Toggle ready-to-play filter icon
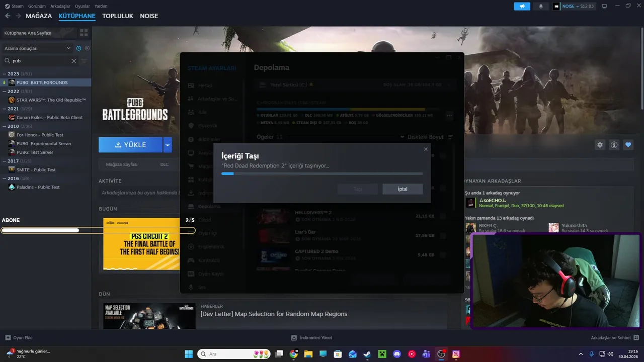 click(87, 48)
